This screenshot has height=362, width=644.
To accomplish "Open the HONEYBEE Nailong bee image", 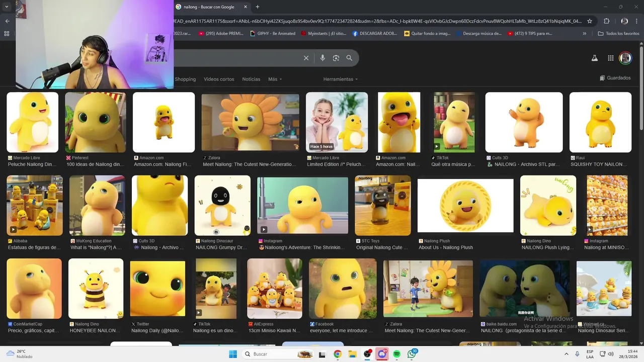I will coord(96,289).
